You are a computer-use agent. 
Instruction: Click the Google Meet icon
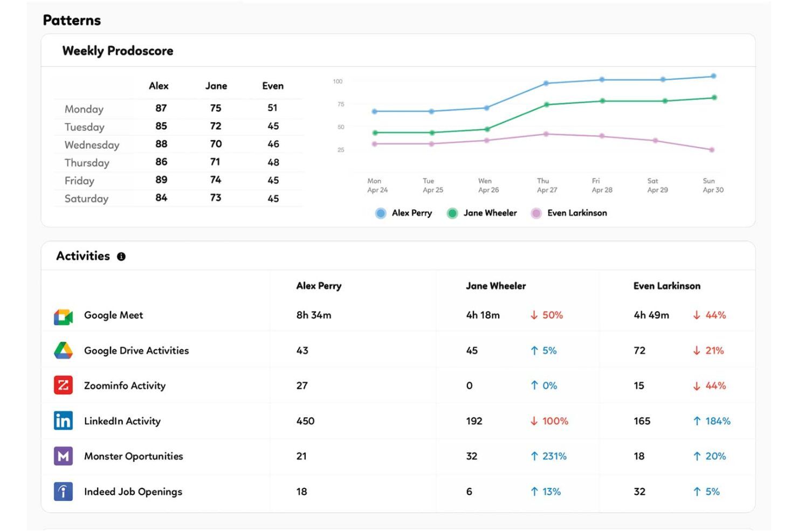(63, 317)
